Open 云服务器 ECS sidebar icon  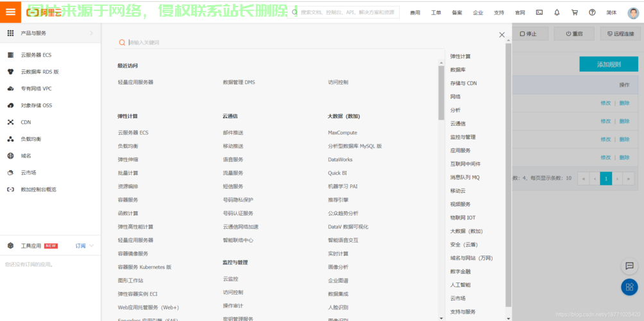click(x=11, y=55)
